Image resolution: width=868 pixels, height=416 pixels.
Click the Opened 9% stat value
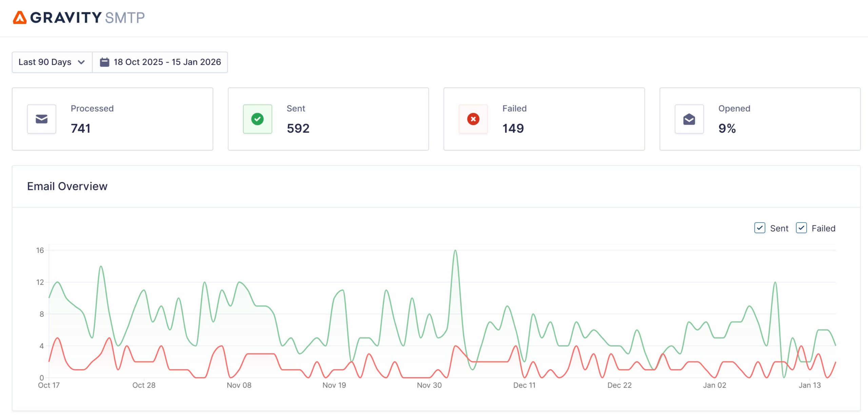(727, 128)
